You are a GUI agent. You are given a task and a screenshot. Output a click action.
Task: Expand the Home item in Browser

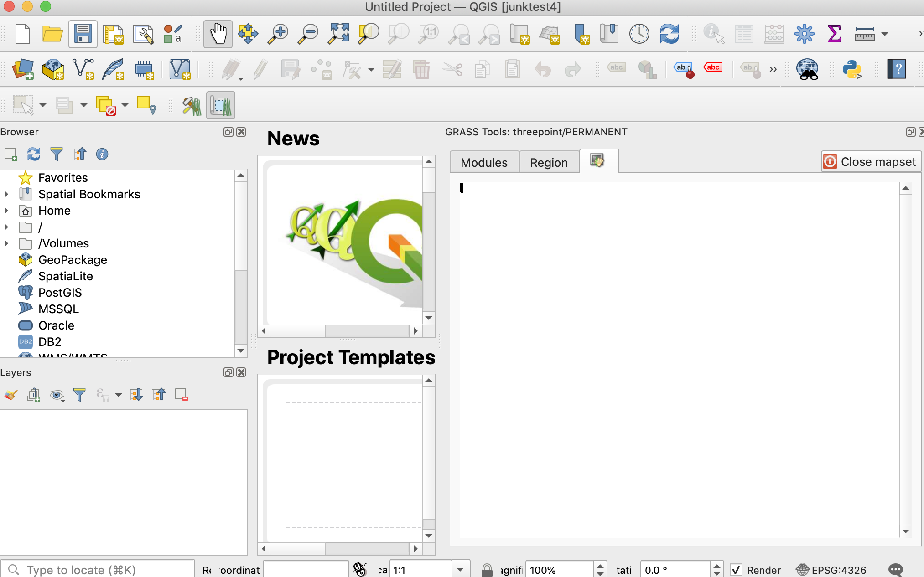click(x=6, y=211)
